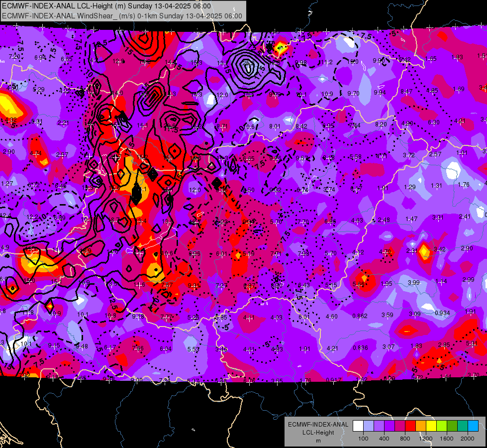Click grid value 5.58
Screen dimensions: 487x448
point(355,156)
